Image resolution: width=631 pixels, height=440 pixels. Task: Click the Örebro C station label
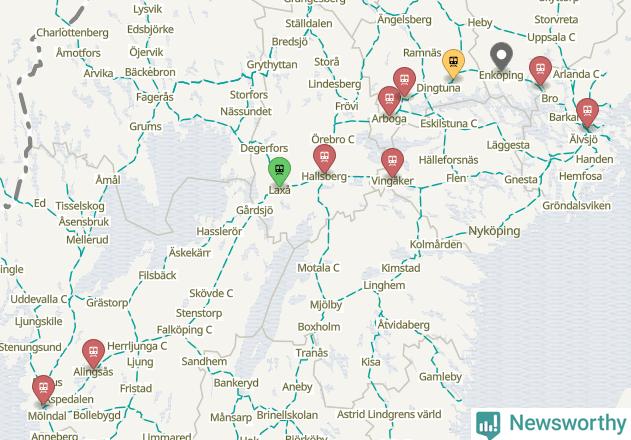(x=333, y=139)
